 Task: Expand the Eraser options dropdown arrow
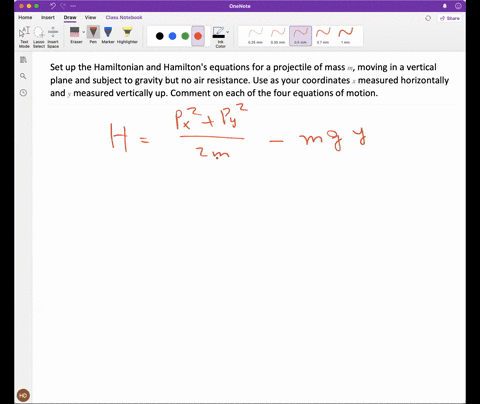pyautogui.click(x=83, y=32)
